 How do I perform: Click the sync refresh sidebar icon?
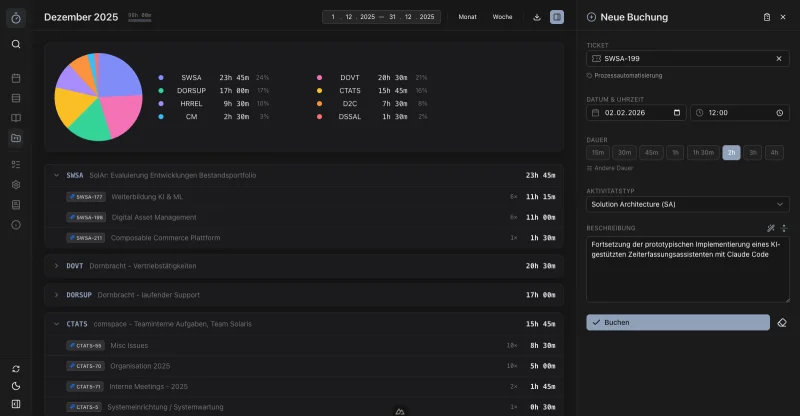[x=16, y=369]
